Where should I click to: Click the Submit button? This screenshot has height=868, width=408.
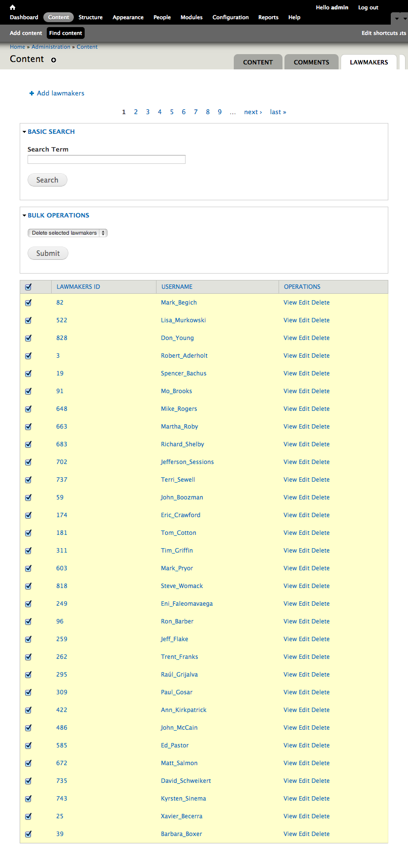pos(48,253)
